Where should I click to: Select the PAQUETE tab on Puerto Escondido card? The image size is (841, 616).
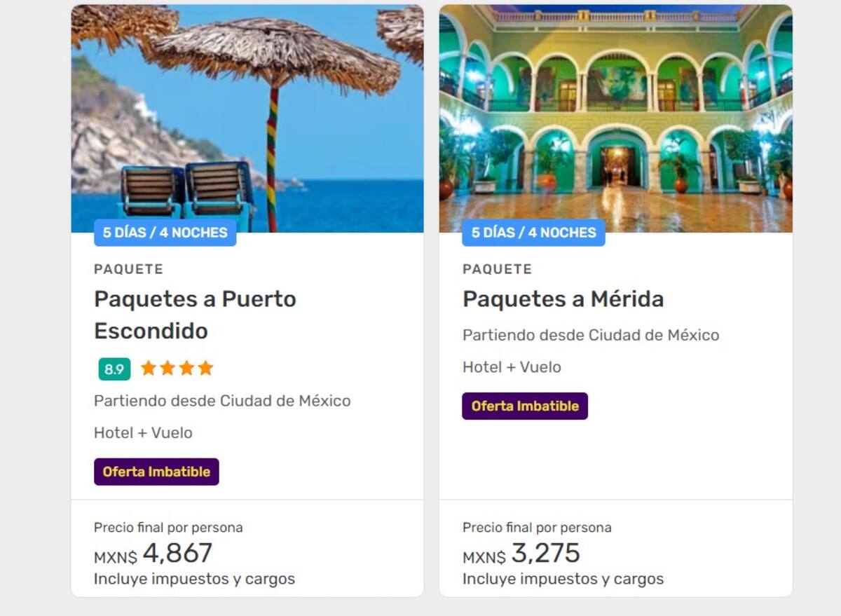pyautogui.click(x=128, y=269)
